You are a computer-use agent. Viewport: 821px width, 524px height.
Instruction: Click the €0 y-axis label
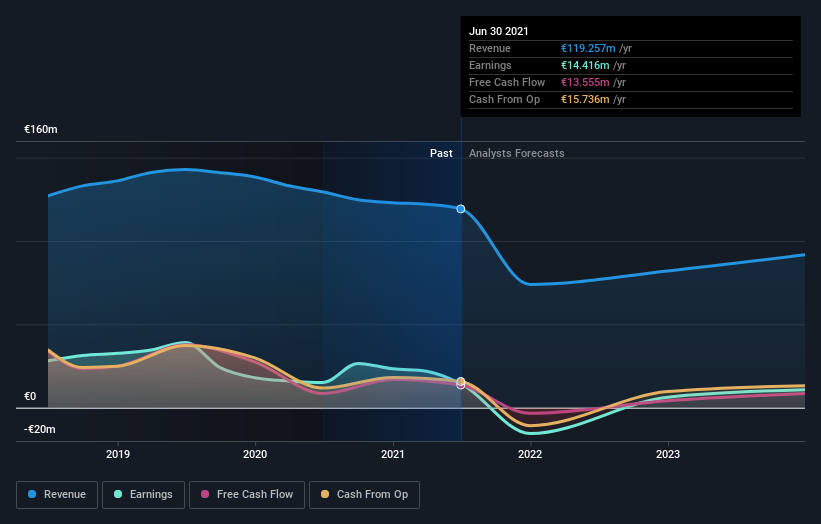[30, 396]
